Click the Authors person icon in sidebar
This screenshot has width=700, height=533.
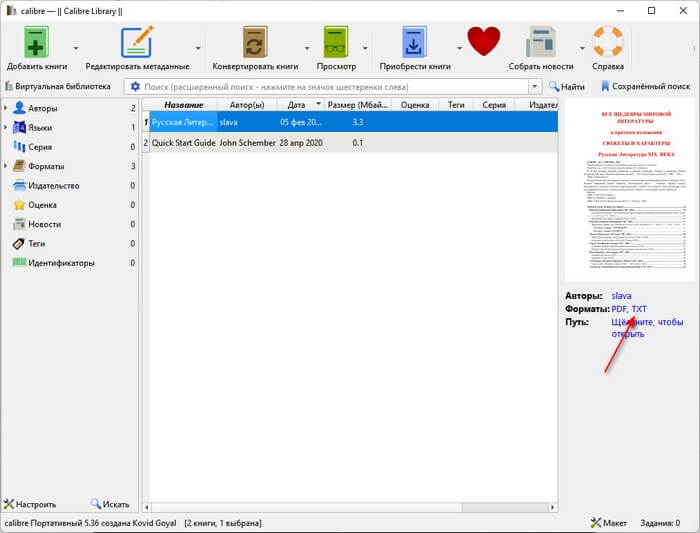click(19, 108)
